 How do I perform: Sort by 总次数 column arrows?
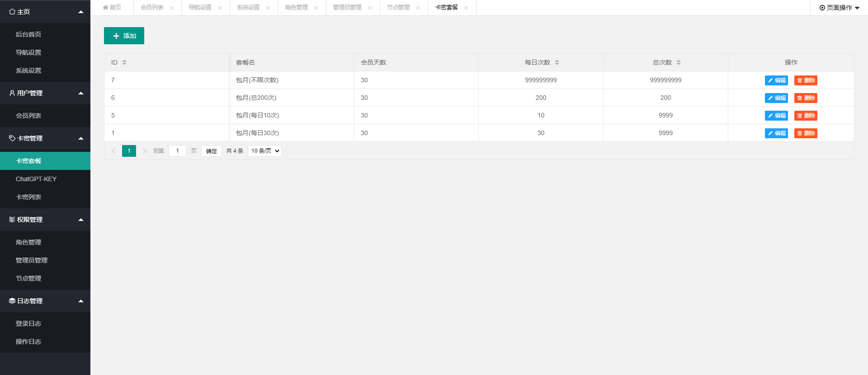679,62
